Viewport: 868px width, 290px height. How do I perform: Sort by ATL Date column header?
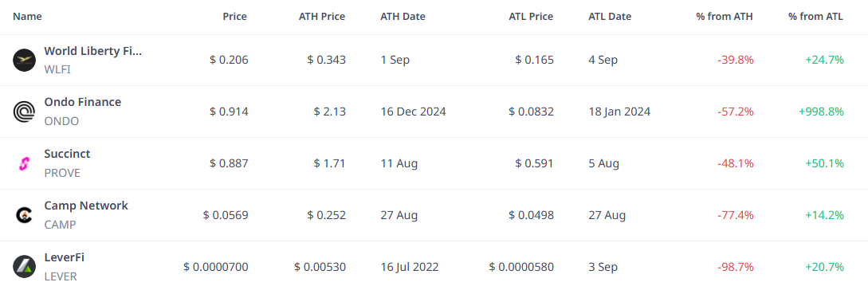[610, 17]
